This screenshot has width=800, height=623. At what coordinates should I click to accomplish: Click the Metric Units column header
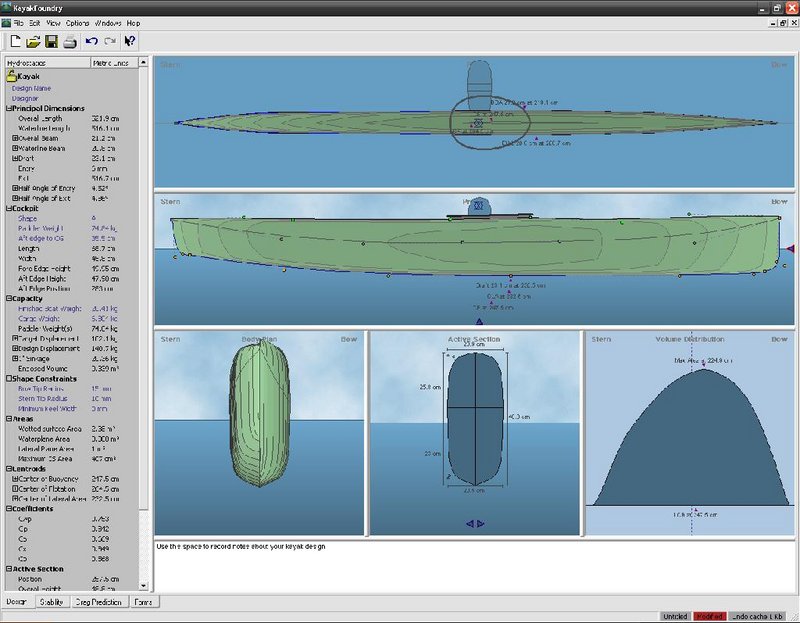pyautogui.click(x=114, y=63)
